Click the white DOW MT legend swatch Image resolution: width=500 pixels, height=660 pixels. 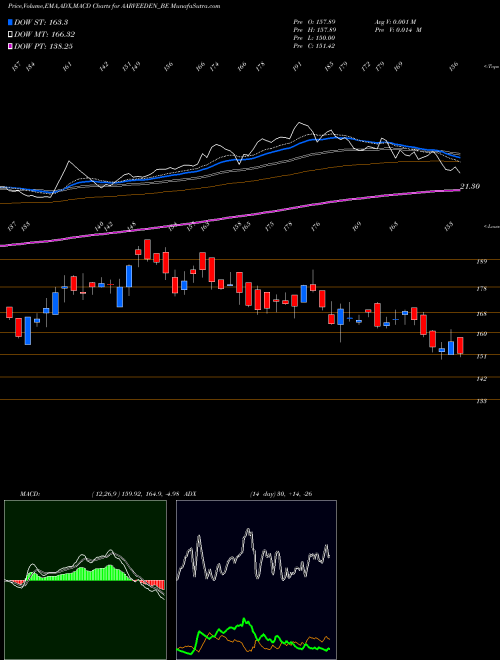click(11, 34)
